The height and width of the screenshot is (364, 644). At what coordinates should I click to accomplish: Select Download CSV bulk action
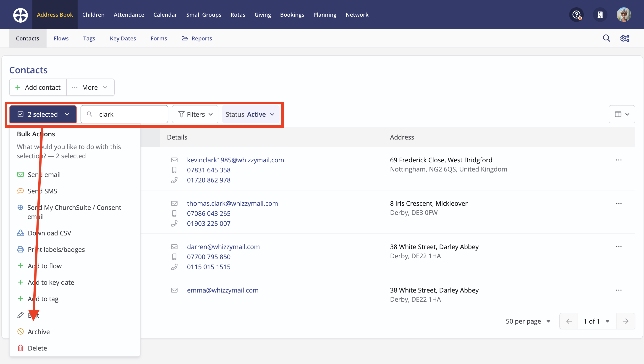75,233
